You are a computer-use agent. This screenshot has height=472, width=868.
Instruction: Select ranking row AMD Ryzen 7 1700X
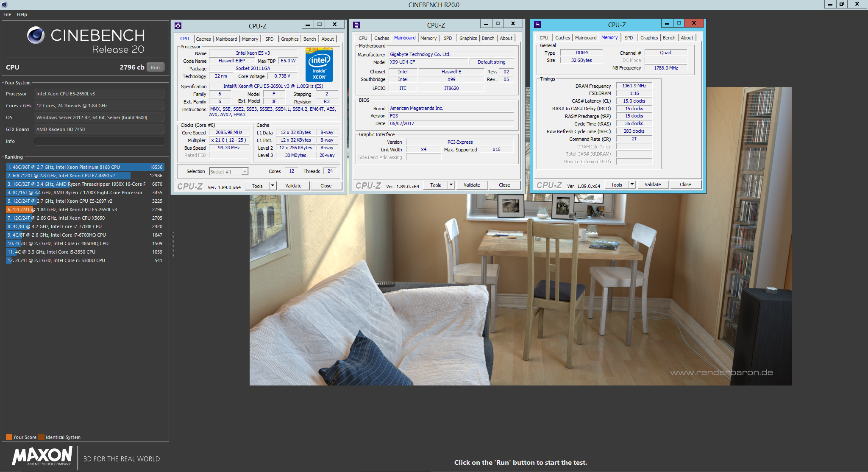point(85,193)
